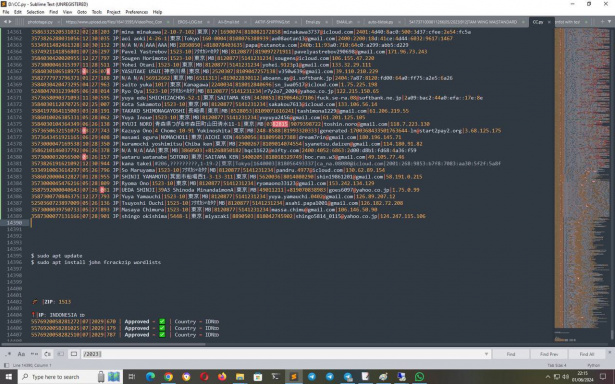The width and height of the screenshot is (615, 384).
Task: Toggle case sensitive option in find bar
Action: pos(21,354)
